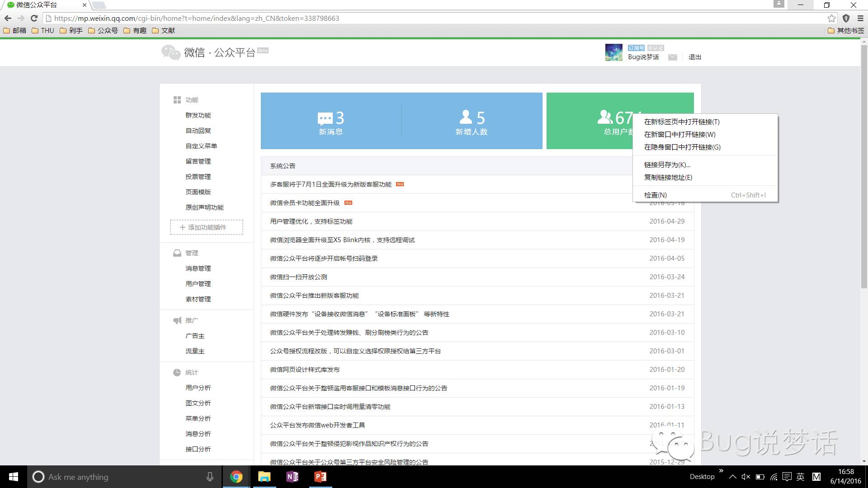The height and width of the screenshot is (488, 868).
Task: Bookmark this page using the star icon
Action: click(831, 19)
